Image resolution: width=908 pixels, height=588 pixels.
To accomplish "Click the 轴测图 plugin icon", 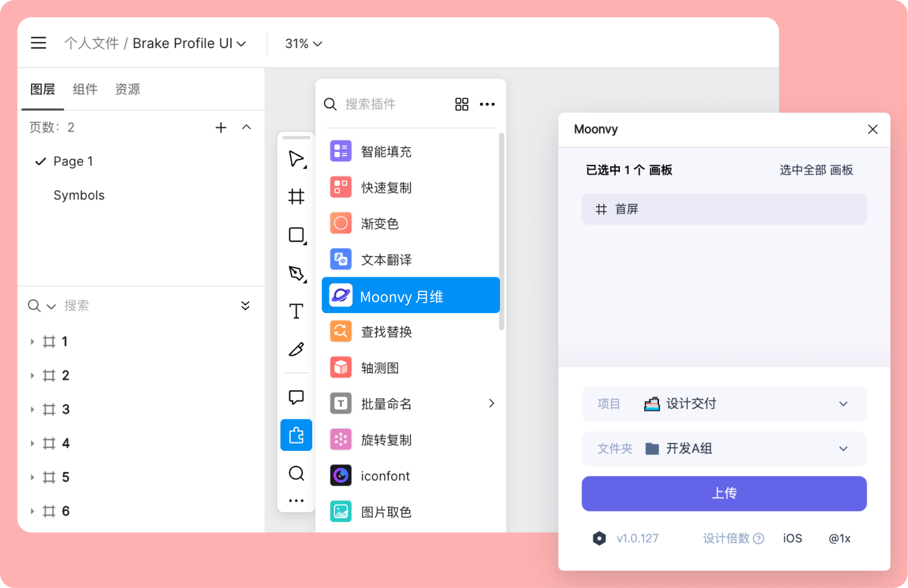I will pyautogui.click(x=341, y=367).
